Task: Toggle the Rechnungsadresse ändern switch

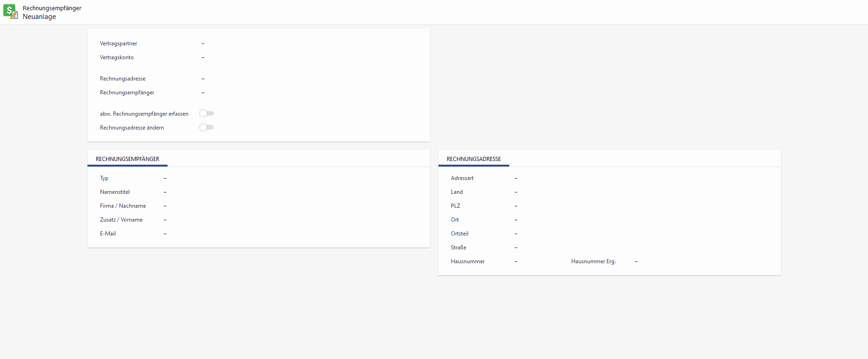Action: coord(206,127)
